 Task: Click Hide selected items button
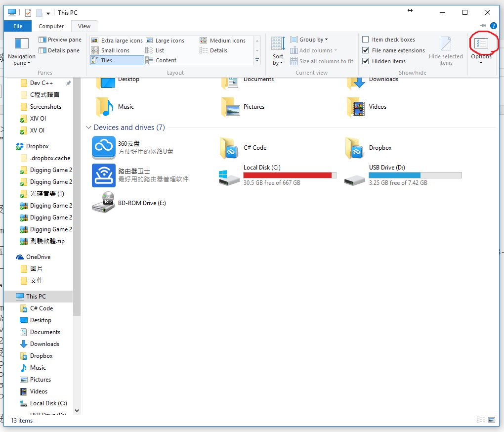pyautogui.click(x=446, y=51)
